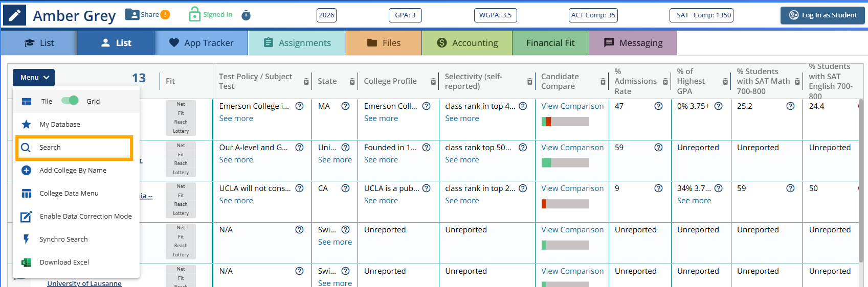The image size is (868, 287).
Task: Click the Amber Grey student name
Action: tap(74, 16)
